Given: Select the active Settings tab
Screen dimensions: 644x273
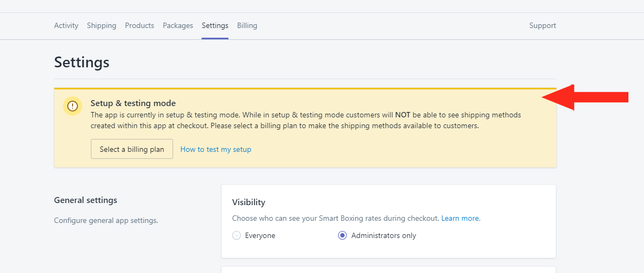Looking at the screenshot, I should 215,25.
